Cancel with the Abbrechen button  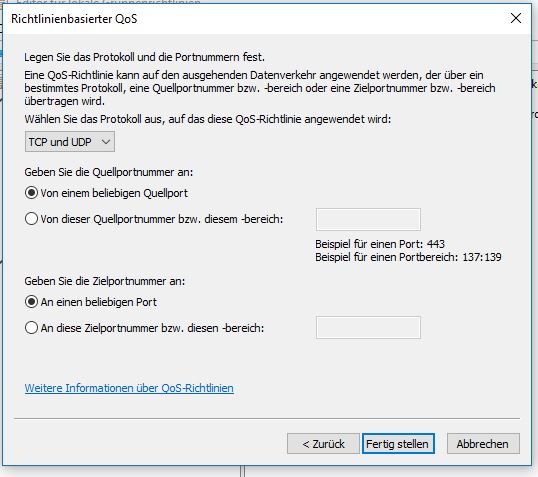(x=483, y=444)
